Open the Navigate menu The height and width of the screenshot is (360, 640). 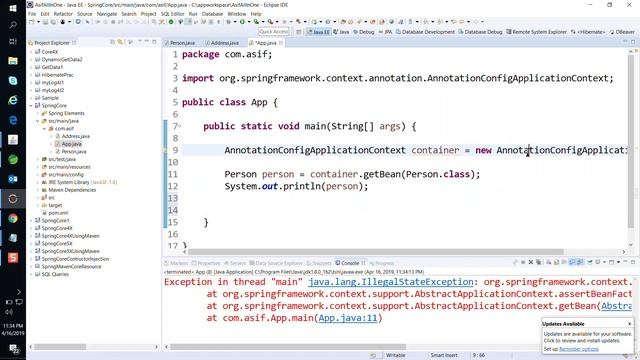(107, 14)
